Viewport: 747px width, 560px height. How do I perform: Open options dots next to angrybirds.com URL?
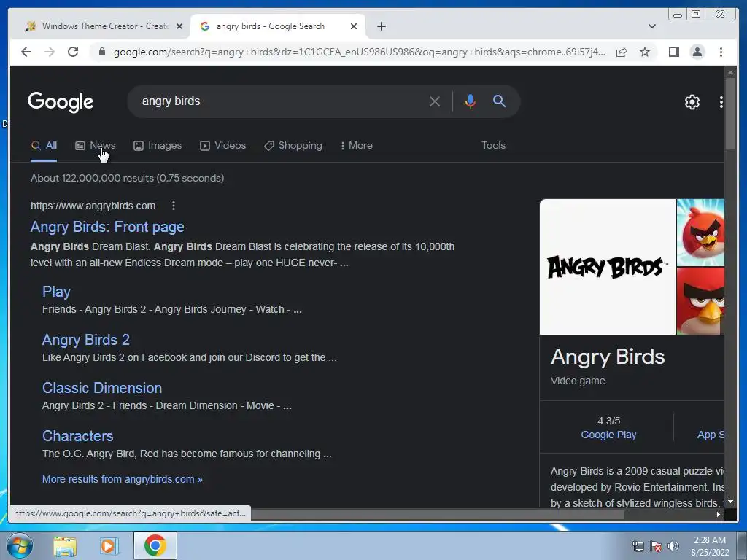(x=174, y=206)
